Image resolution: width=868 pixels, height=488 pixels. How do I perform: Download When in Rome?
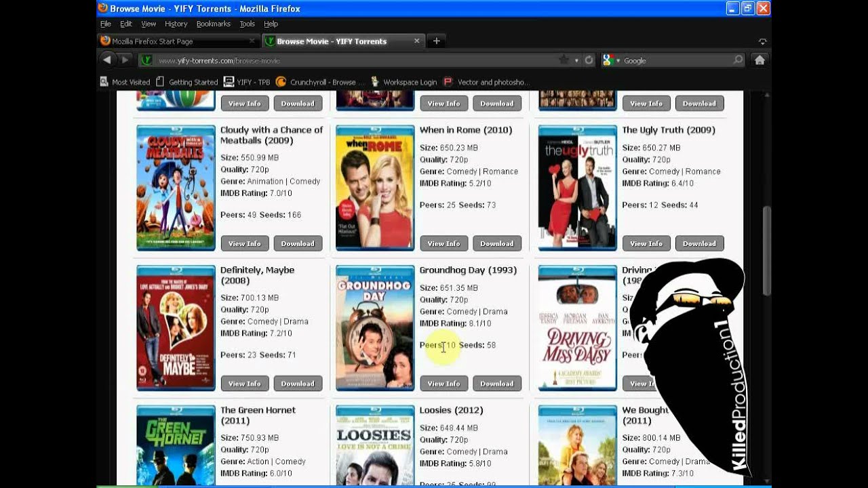tap(497, 244)
